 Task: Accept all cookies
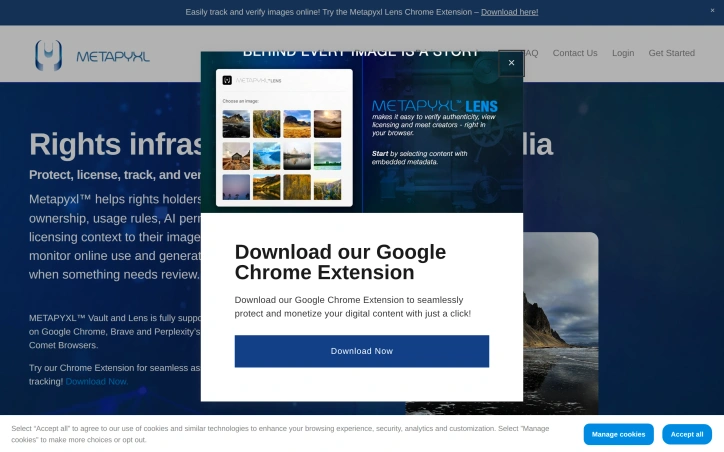pos(687,434)
